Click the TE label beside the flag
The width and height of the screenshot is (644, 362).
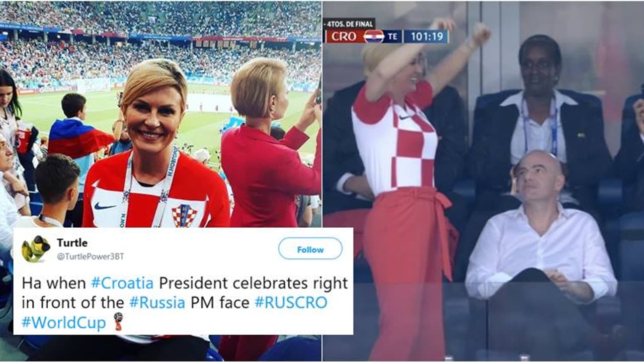coord(393,37)
